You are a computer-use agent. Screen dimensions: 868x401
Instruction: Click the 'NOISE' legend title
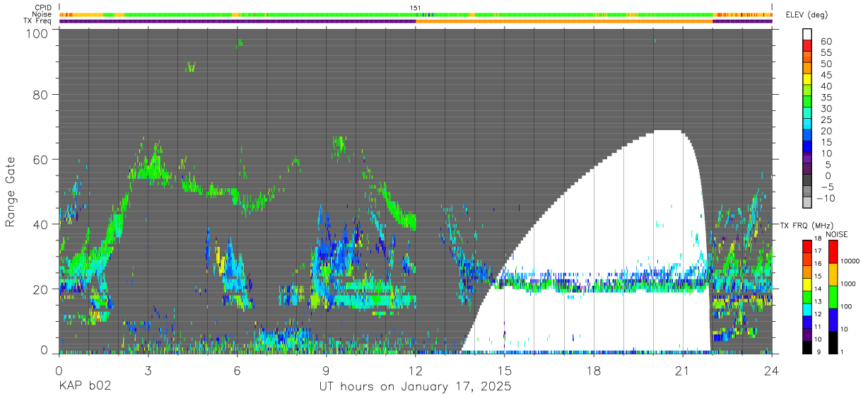(x=837, y=234)
